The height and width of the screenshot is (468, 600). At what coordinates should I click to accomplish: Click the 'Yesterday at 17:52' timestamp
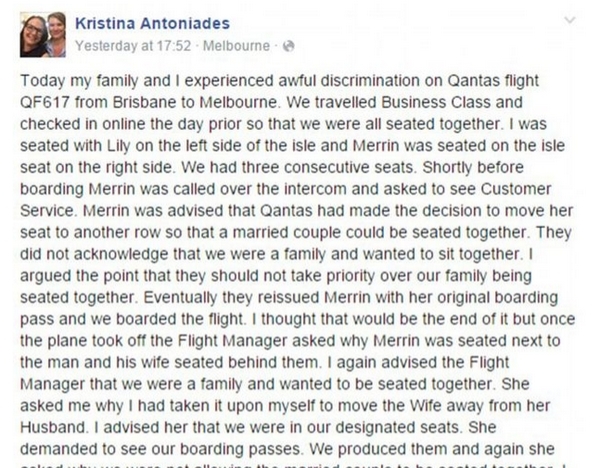133,46
